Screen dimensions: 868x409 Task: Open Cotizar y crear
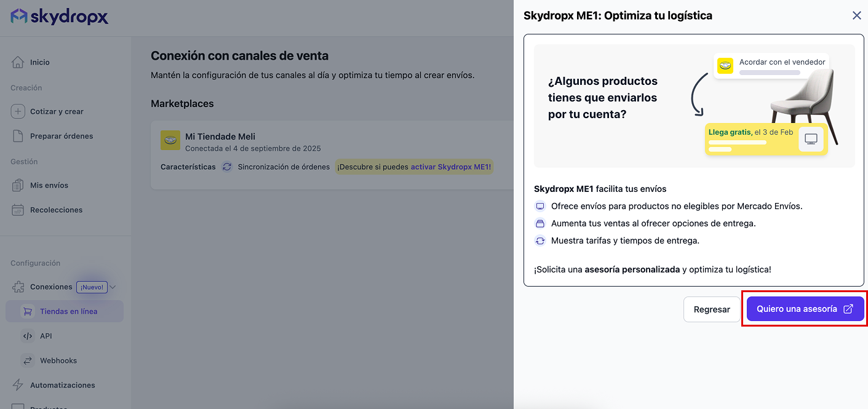[x=57, y=111]
